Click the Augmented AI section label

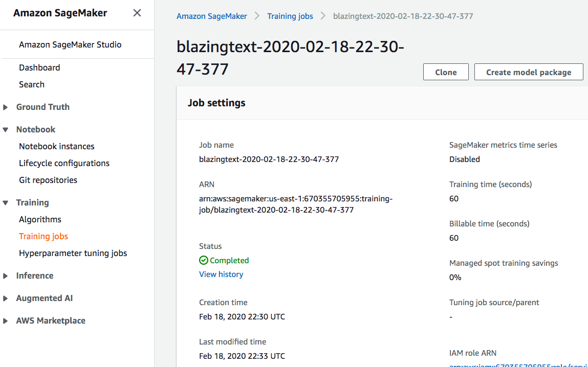coord(44,298)
